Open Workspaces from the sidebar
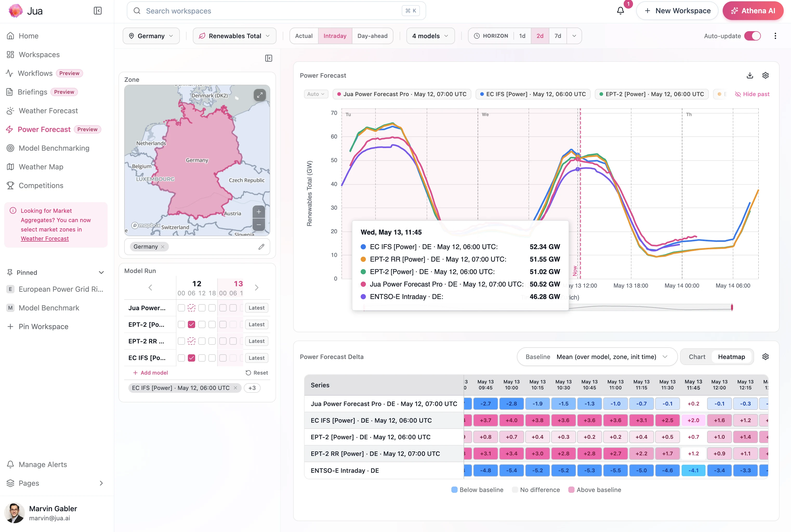 pos(39,55)
